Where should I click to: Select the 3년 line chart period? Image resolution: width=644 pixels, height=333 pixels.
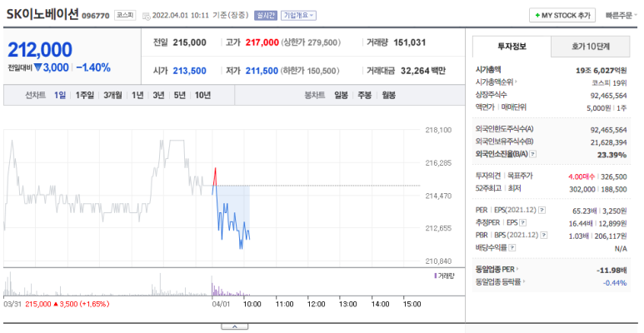[158, 95]
